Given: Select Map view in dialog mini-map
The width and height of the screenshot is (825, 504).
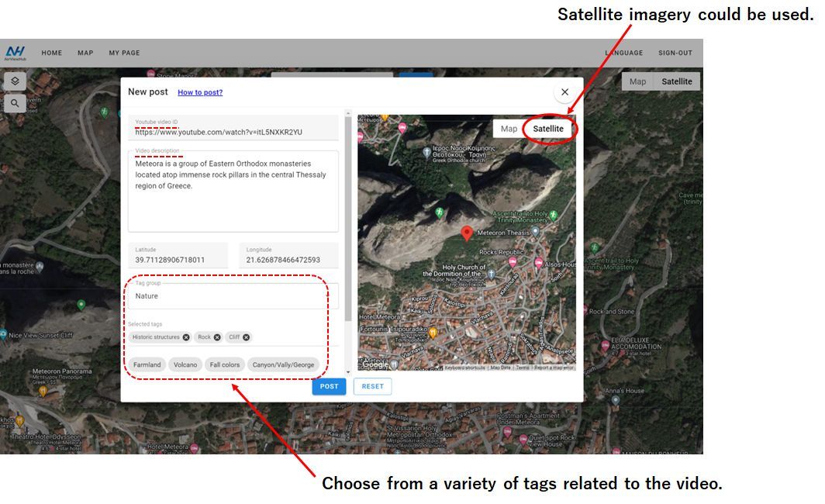Looking at the screenshot, I should coord(509,129).
